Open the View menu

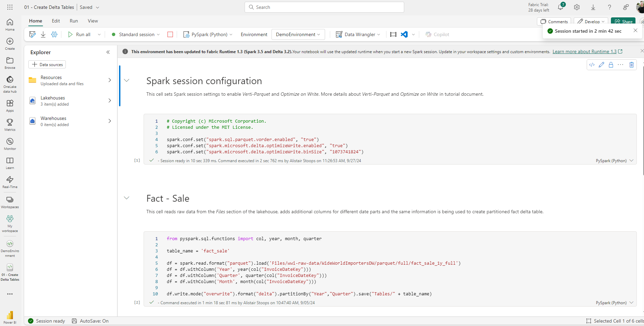tap(92, 21)
